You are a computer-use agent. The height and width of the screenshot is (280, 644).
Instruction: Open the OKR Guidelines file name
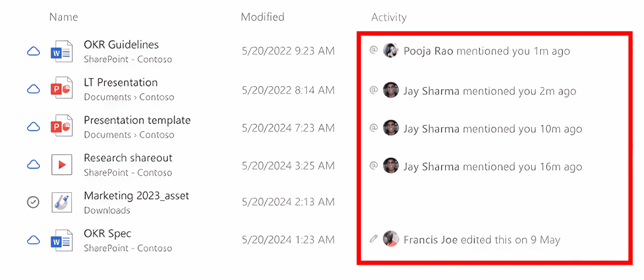pyautogui.click(x=121, y=45)
